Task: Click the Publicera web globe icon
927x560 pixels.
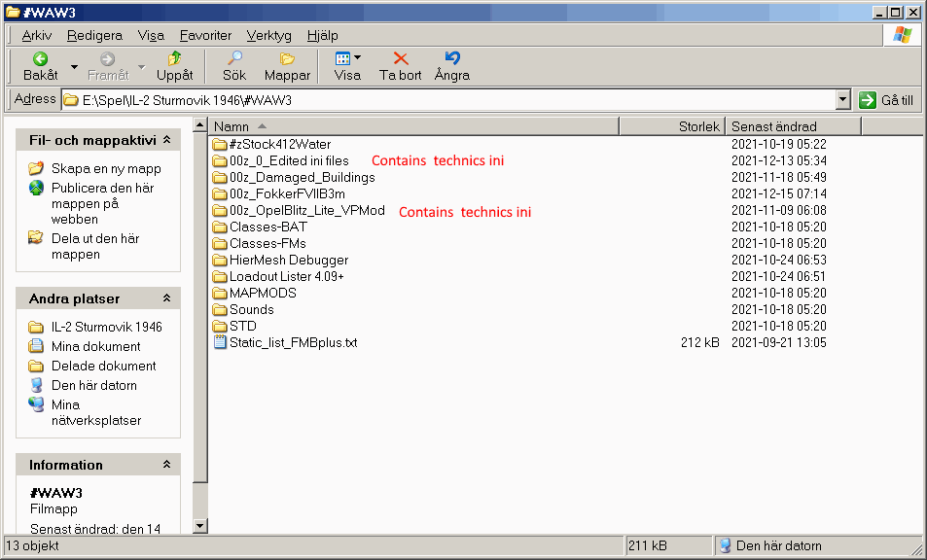Action: (36, 188)
